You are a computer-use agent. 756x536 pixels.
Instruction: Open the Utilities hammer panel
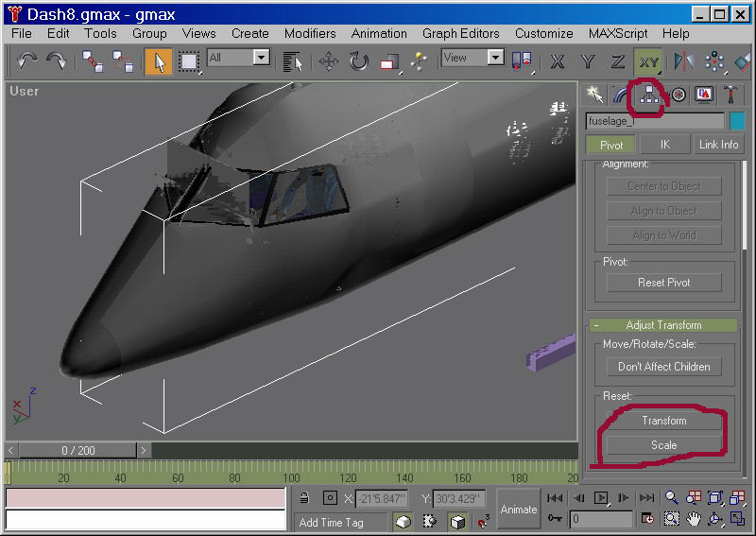tap(731, 94)
